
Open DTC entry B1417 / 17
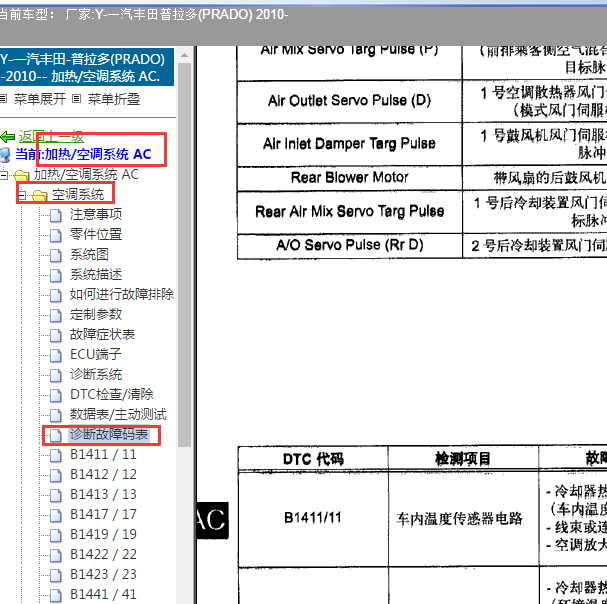point(103,515)
